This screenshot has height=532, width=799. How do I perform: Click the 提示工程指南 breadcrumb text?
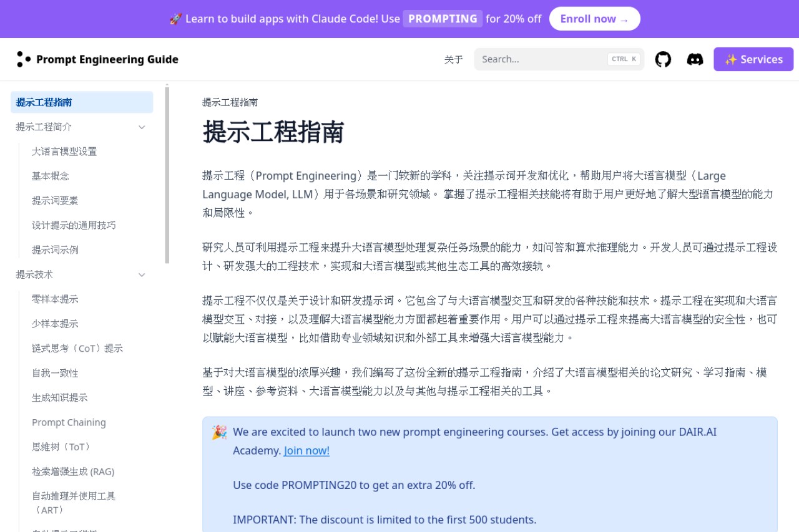[x=230, y=102]
